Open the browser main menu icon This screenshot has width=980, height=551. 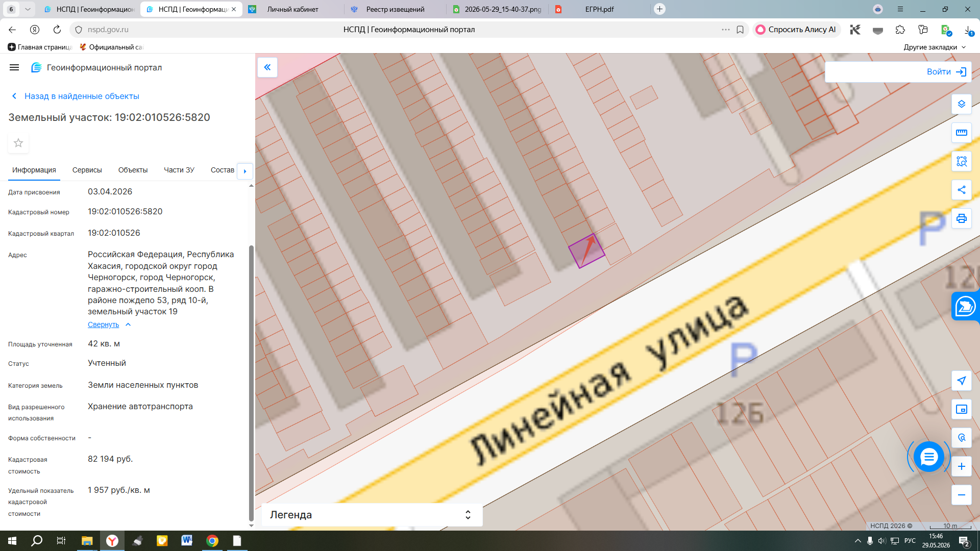[900, 9]
